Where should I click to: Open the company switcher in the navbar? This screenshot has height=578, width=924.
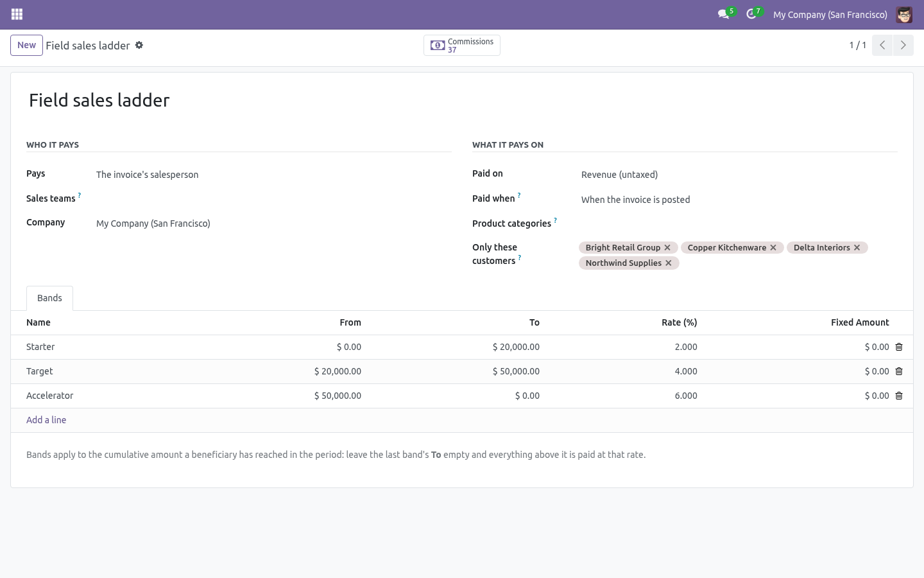tap(830, 14)
